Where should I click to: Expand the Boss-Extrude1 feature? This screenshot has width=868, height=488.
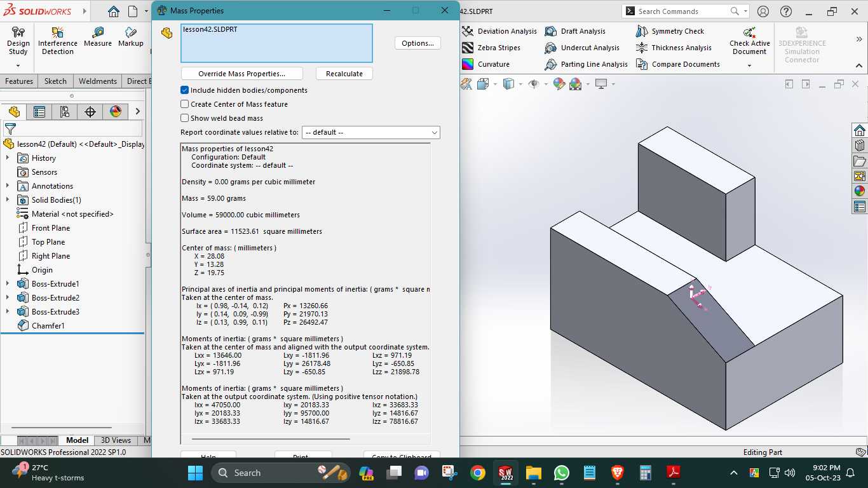(x=8, y=284)
